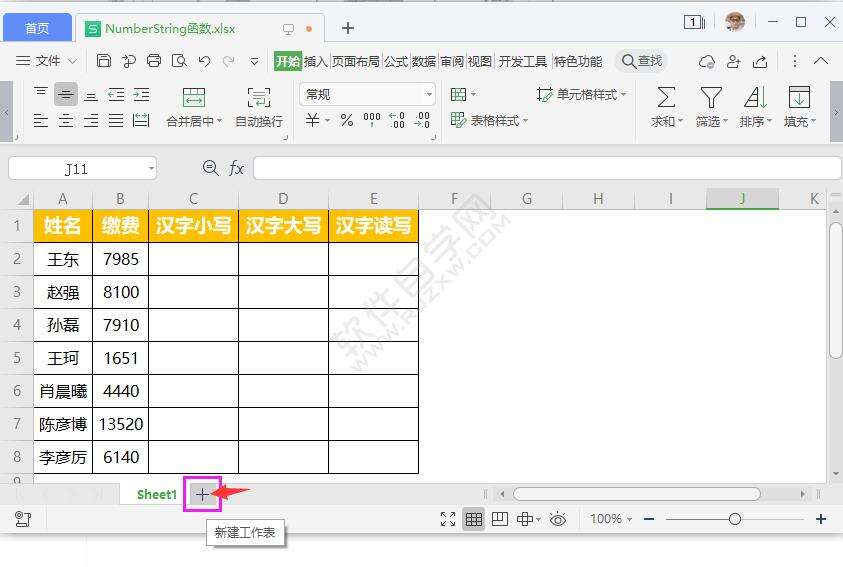Image resolution: width=843 pixels, height=567 pixels.
Task: Click the zoom slider handle
Action: coord(735,519)
